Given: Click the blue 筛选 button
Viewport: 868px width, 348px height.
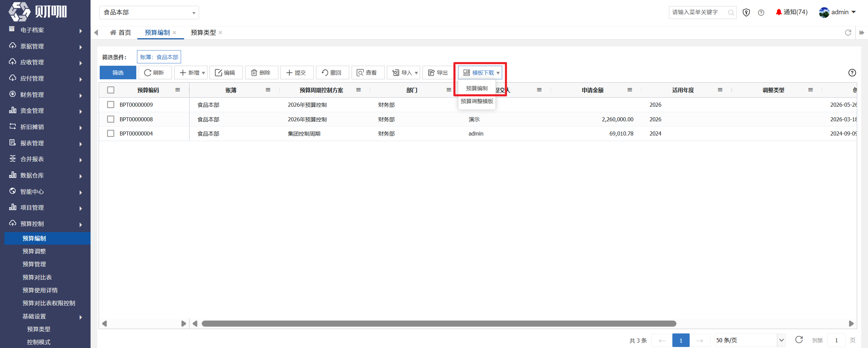Looking at the screenshot, I should pyautogui.click(x=118, y=73).
